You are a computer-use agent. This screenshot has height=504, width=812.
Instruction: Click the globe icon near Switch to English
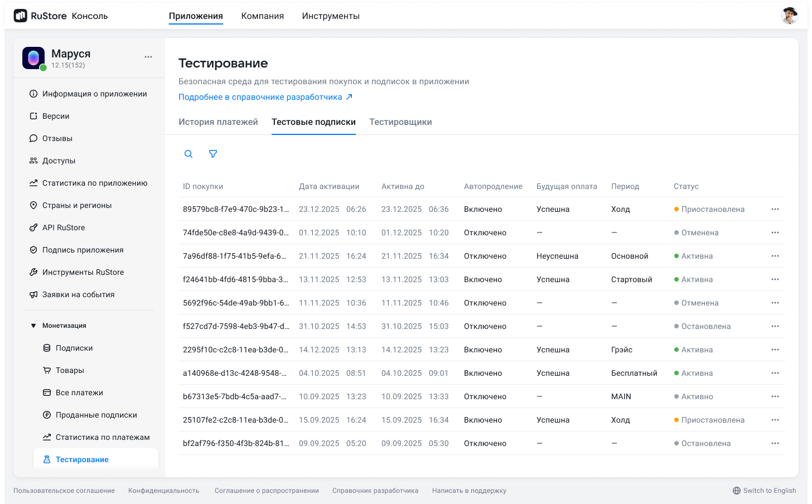736,490
